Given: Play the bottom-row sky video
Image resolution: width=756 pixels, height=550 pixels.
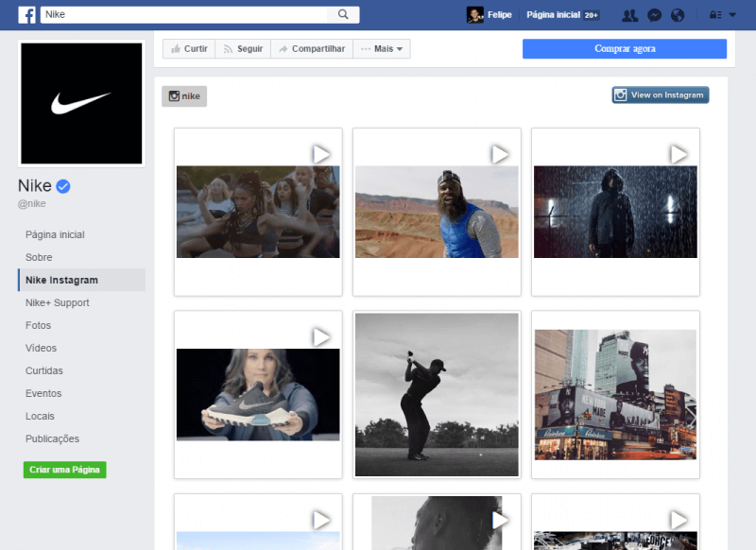Looking at the screenshot, I should tap(321, 520).
